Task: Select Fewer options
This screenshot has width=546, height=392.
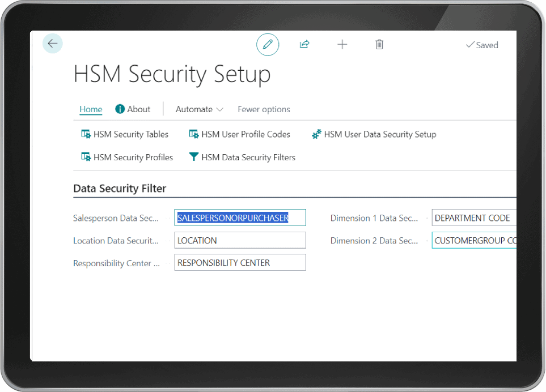Action: 264,109
